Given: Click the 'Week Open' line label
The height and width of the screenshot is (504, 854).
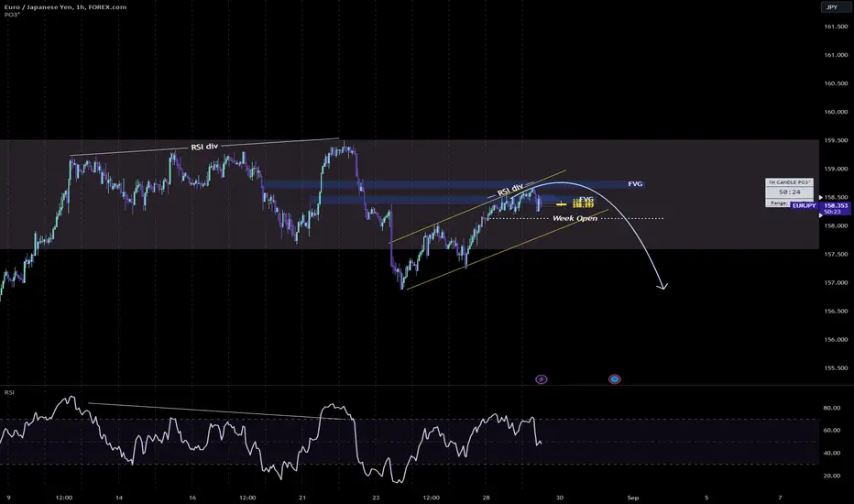Looking at the screenshot, I should pos(575,218).
